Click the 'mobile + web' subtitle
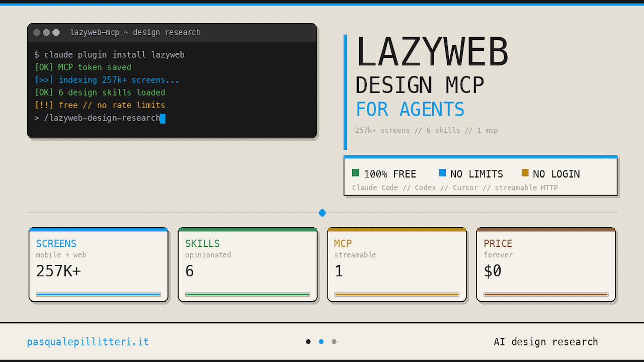This screenshot has width=644, height=362. pyautogui.click(x=61, y=255)
